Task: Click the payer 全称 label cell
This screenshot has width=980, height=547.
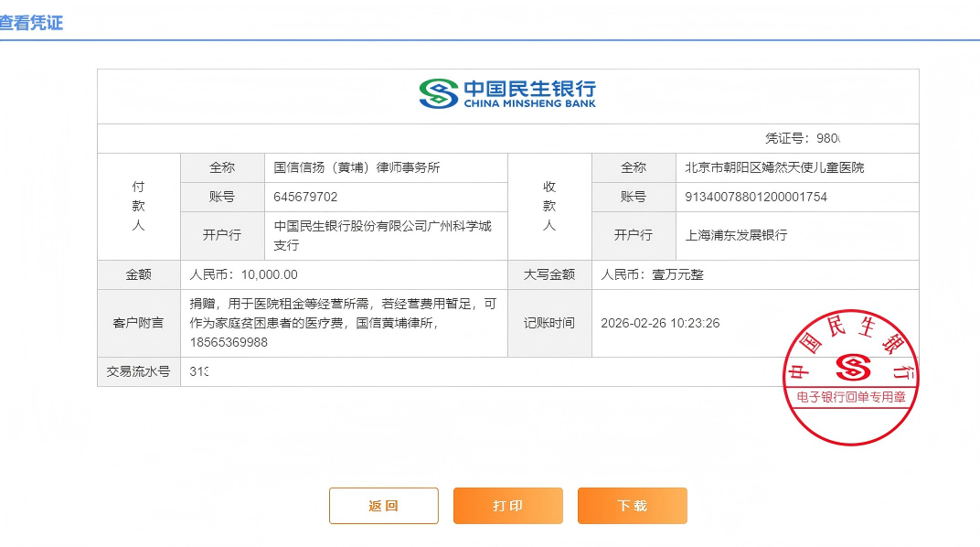Action: pos(222,167)
